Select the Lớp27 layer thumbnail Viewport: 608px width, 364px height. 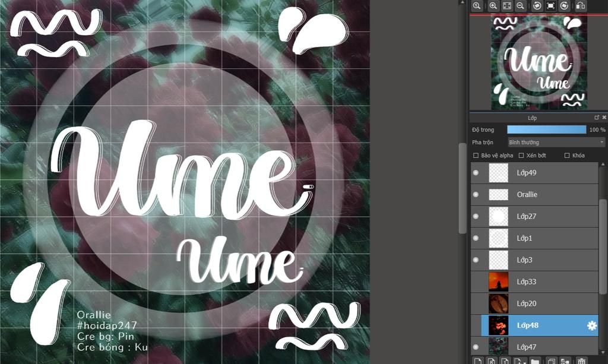[498, 216]
